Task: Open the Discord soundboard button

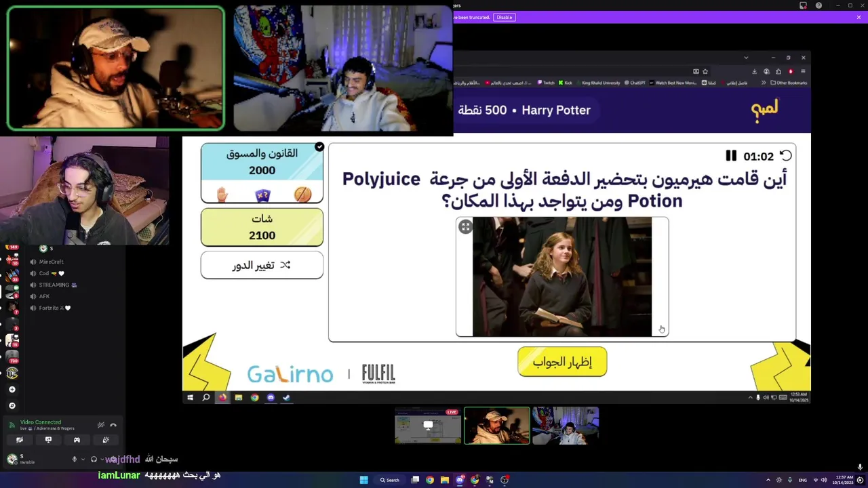Action: point(106,440)
